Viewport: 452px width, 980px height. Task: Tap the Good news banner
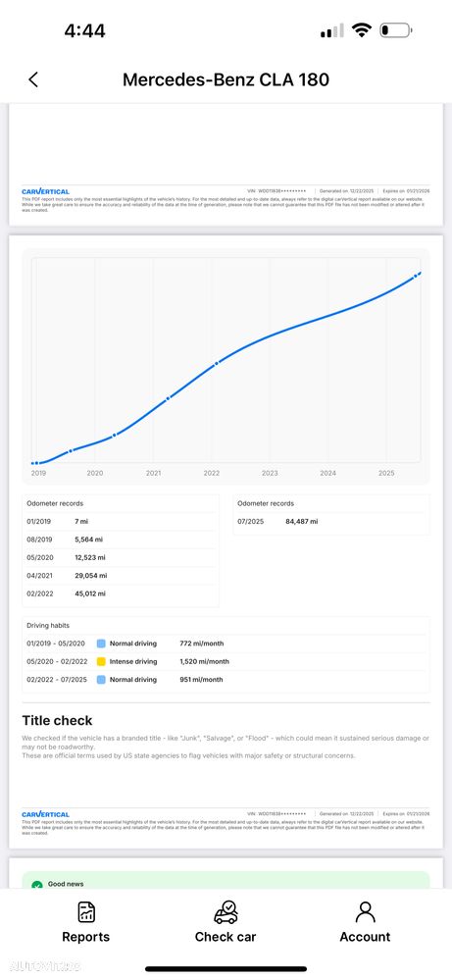tap(226, 881)
